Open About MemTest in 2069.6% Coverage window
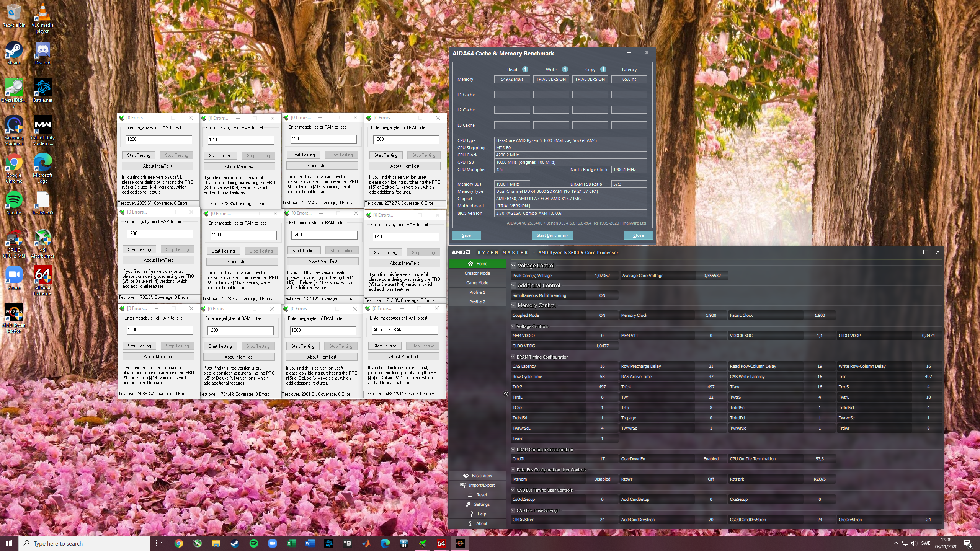 coord(157,166)
